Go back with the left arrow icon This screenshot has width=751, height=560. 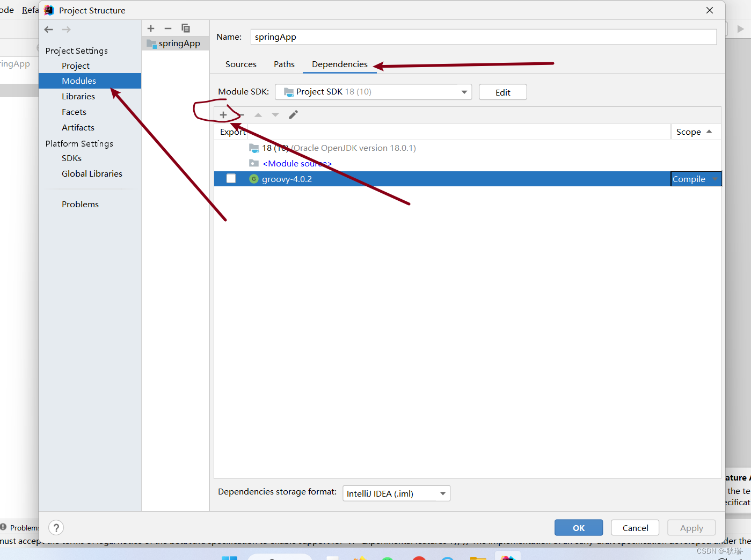[49, 30]
